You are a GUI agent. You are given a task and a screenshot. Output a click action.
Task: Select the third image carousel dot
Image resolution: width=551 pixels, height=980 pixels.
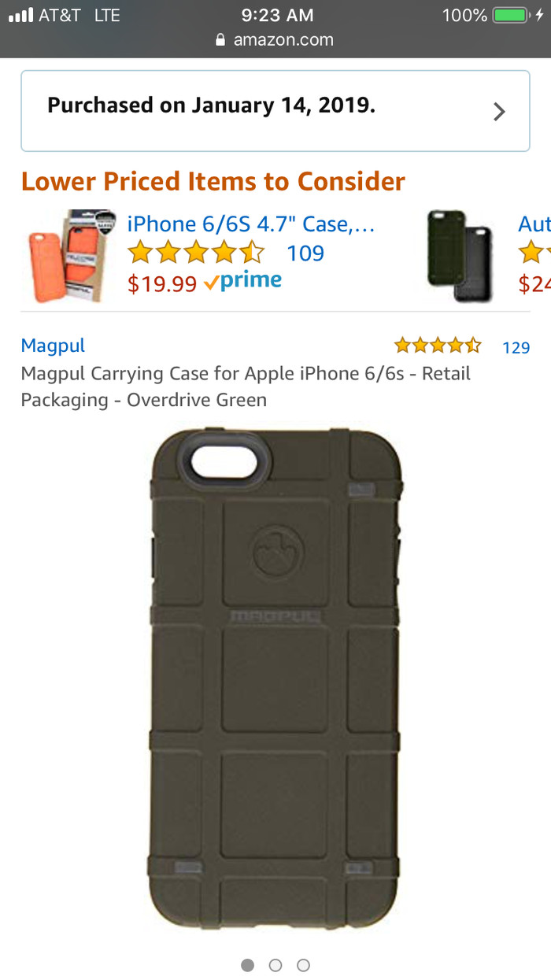tap(303, 964)
